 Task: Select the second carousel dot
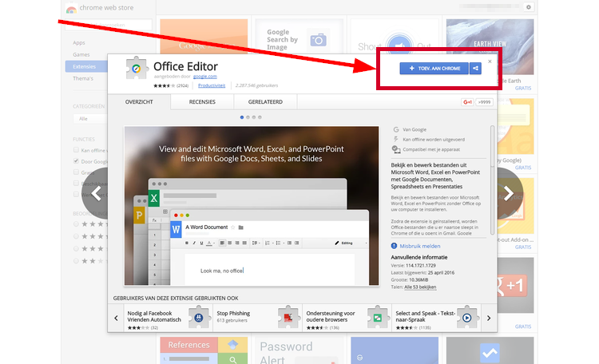[248, 117]
